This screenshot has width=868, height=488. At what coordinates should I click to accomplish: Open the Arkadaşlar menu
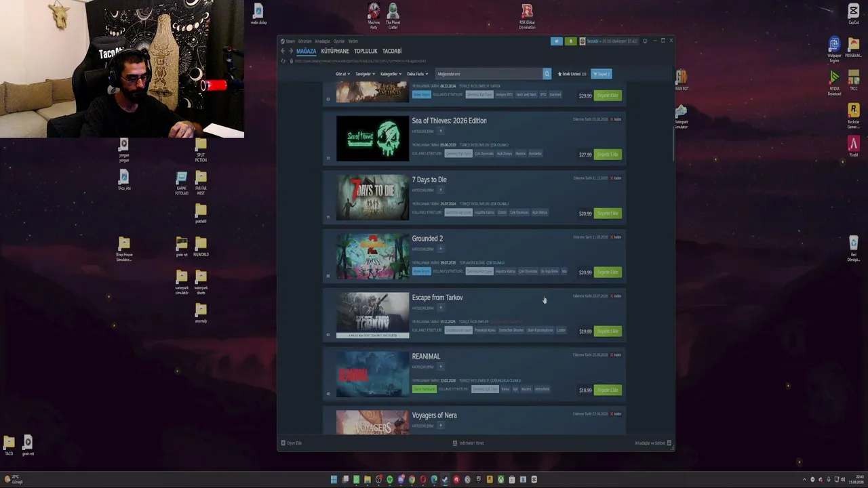[323, 41]
